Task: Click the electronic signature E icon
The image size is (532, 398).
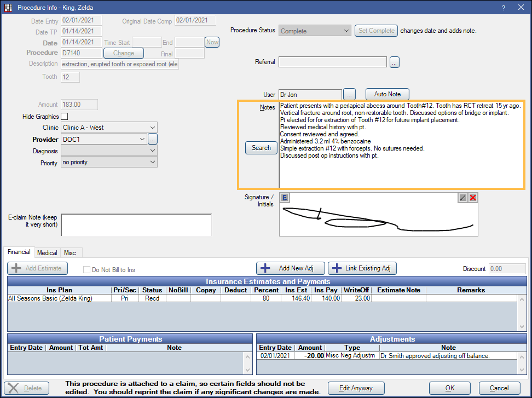Action: (x=285, y=198)
